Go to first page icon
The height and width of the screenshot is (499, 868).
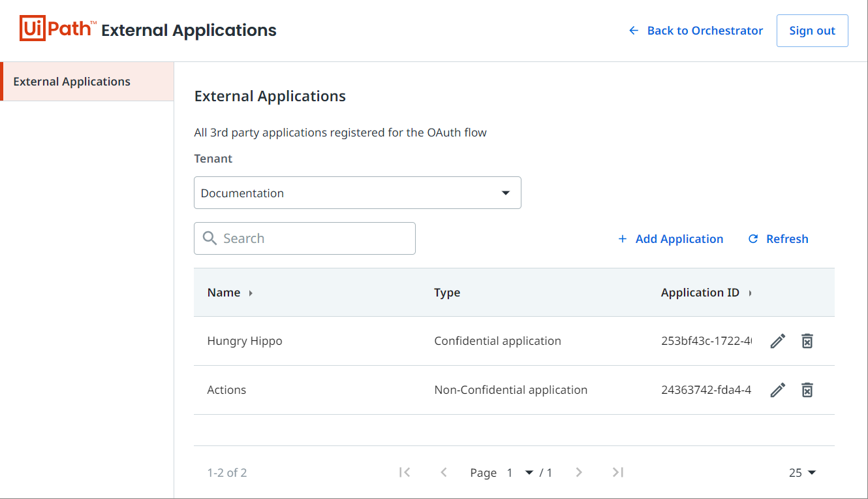pos(405,472)
